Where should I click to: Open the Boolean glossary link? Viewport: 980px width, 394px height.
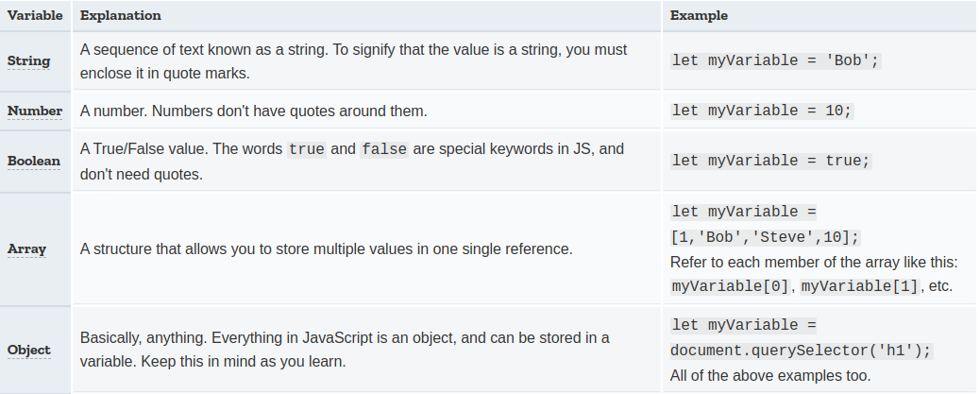click(x=34, y=161)
